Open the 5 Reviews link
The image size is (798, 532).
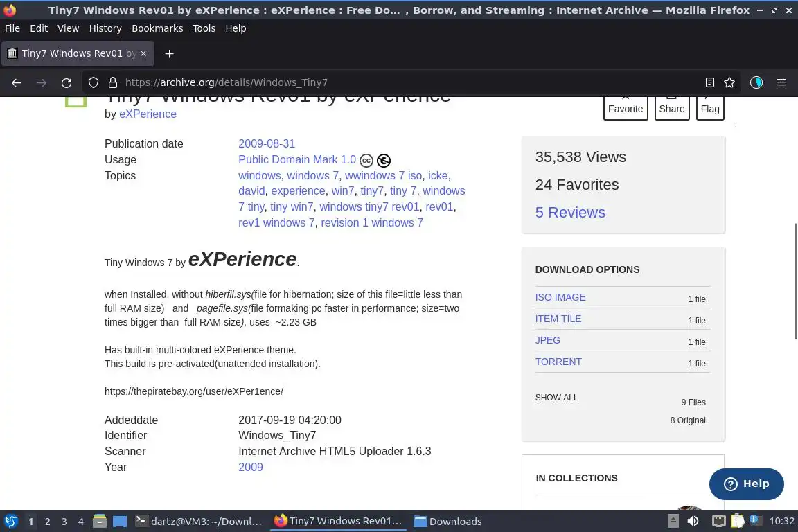pyautogui.click(x=570, y=212)
